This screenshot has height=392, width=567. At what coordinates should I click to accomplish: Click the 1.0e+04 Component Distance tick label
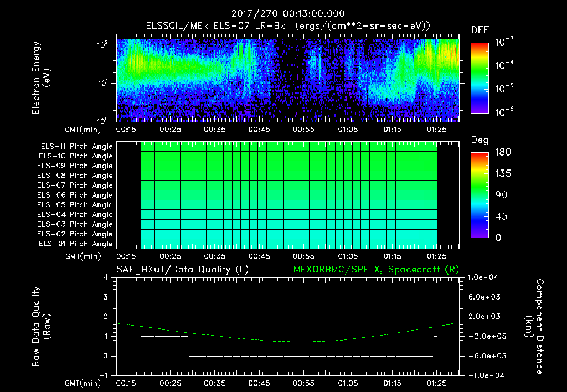coord(483,277)
